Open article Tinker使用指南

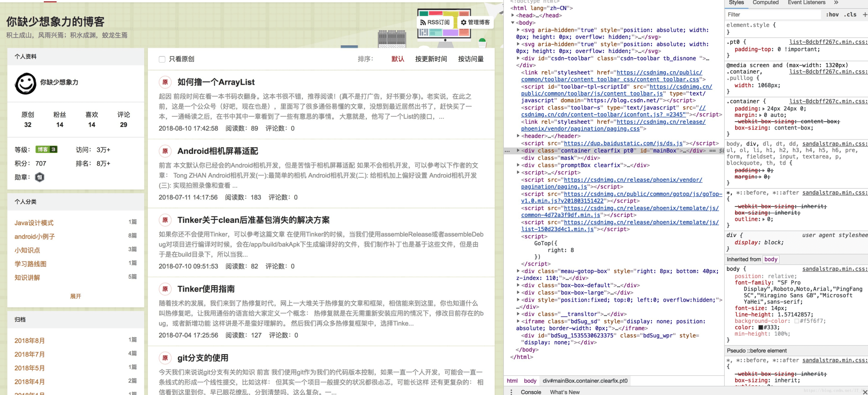206,289
